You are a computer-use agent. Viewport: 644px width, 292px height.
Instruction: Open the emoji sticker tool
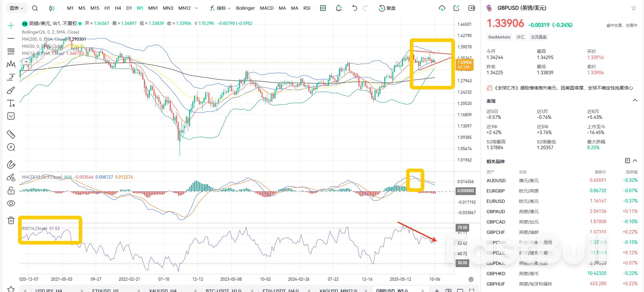point(11,116)
